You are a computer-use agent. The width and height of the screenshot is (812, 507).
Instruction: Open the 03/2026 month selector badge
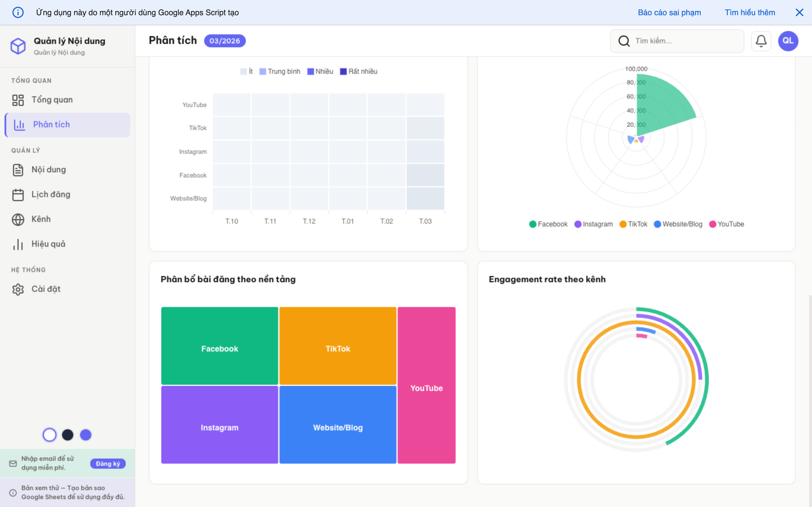[224, 41]
